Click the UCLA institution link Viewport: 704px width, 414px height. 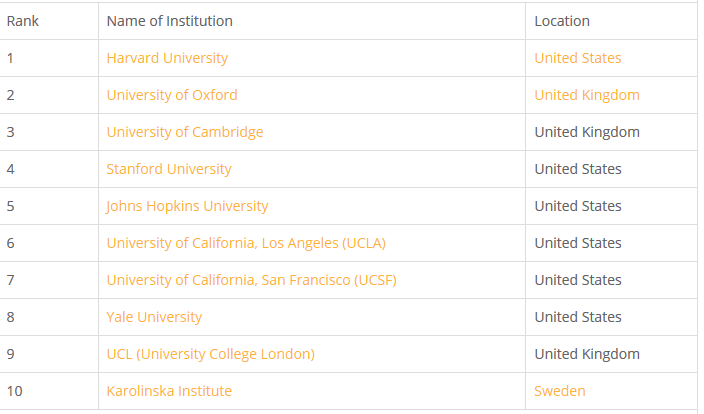click(x=246, y=243)
